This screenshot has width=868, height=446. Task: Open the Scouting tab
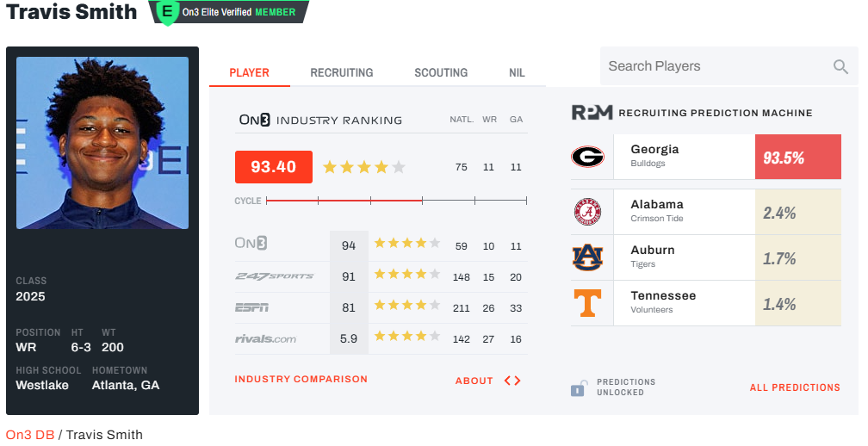click(x=441, y=73)
